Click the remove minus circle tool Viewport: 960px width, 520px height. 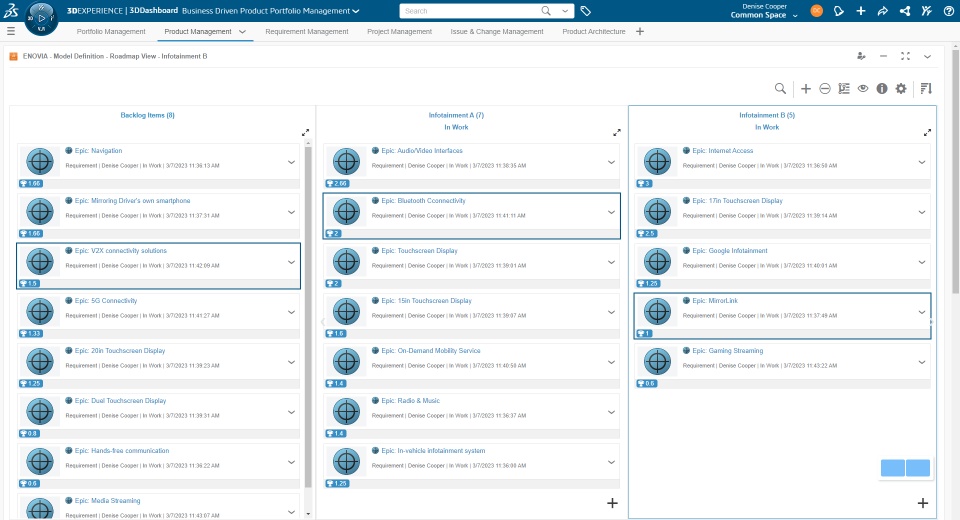click(x=825, y=89)
